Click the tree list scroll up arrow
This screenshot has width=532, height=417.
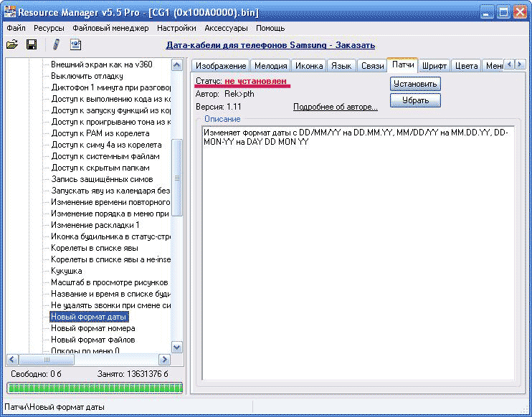pyautogui.click(x=177, y=64)
